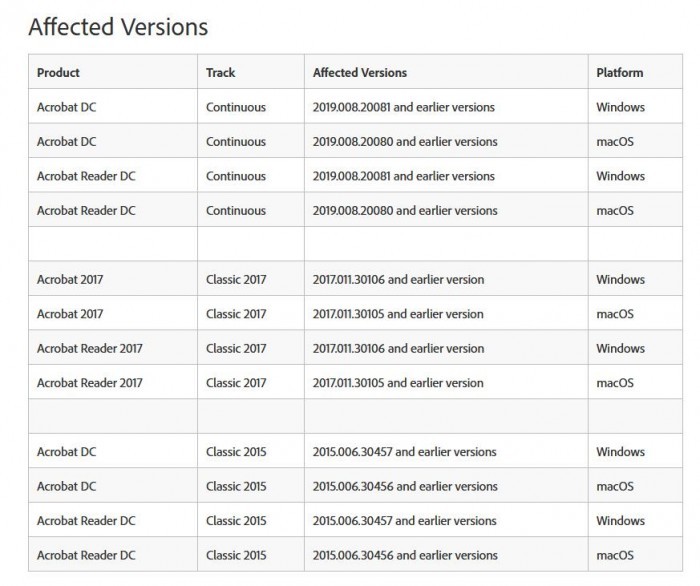Select Acrobat Reader 2017 in the macOS row
The width and height of the screenshot is (700, 586).
[x=90, y=383]
